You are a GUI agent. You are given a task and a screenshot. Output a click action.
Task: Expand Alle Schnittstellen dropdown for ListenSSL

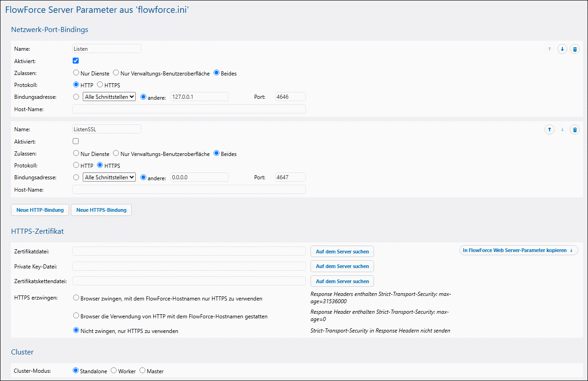pos(109,177)
